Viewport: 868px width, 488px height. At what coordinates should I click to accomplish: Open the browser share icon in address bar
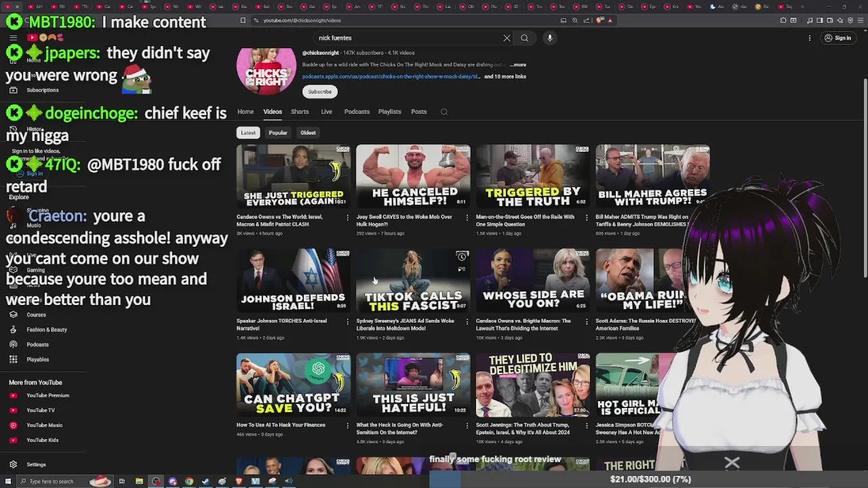point(587,20)
